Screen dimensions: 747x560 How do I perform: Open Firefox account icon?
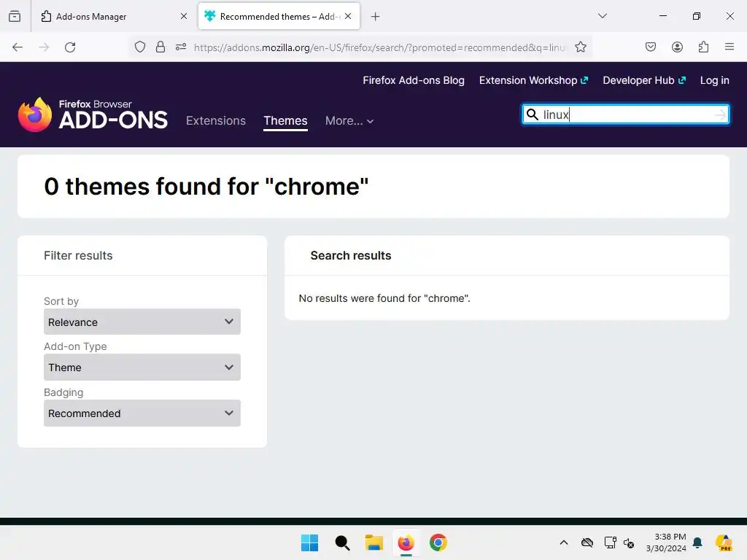tap(677, 47)
